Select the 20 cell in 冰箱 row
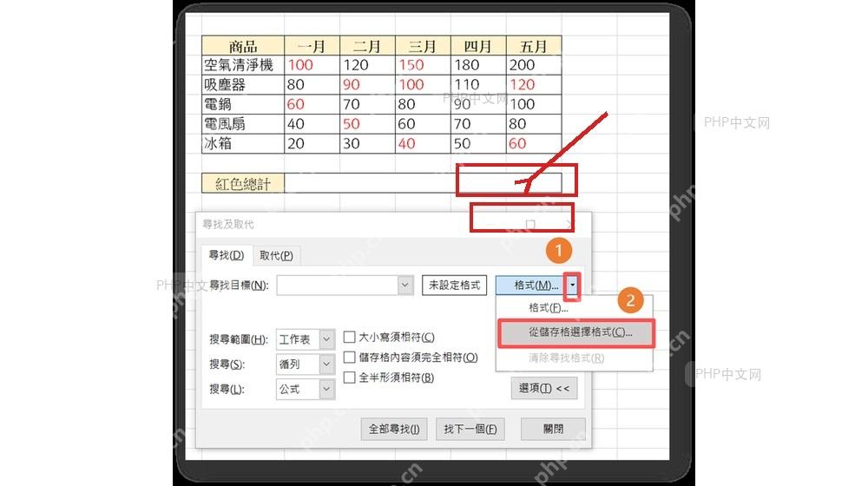This screenshot has height=486, width=868. (312, 143)
